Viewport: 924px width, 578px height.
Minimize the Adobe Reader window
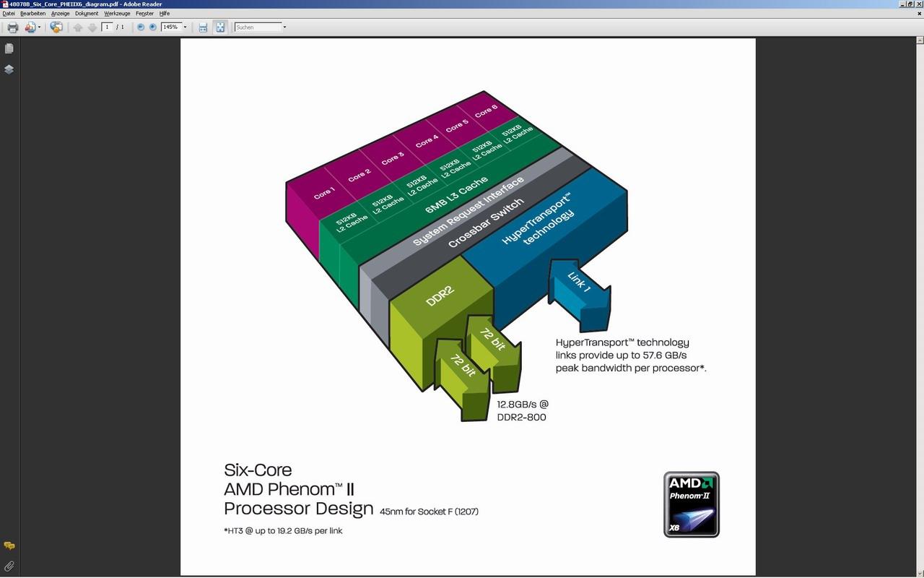click(901, 4)
